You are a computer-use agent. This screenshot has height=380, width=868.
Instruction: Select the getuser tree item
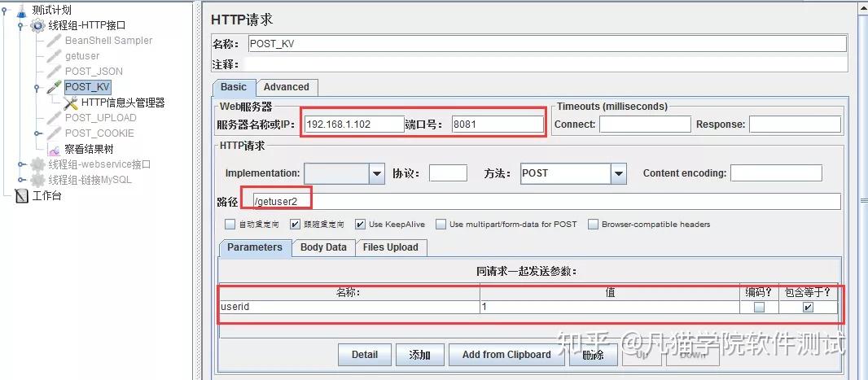(x=82, y=56)
